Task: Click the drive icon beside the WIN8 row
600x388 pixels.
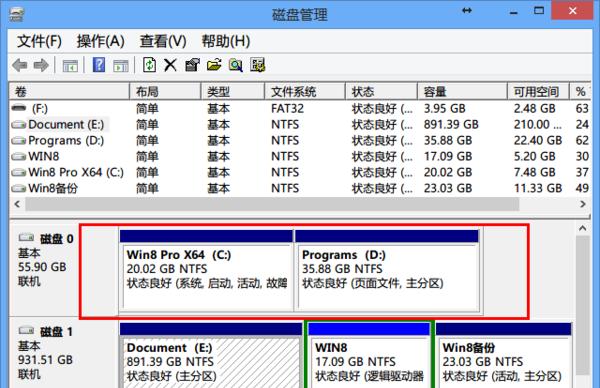Action: [19, 157]
